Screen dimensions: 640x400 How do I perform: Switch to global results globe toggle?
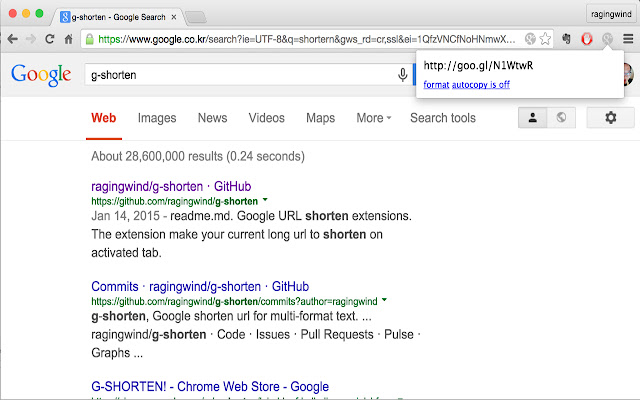[x=560, y=118]
